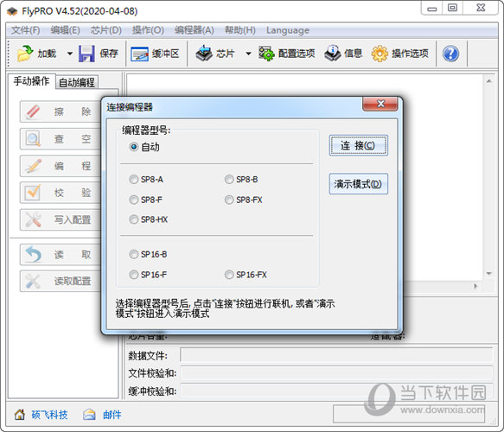Click the Save (保存) floppy icon
The width and height of the screenshot is (504, 432).
point(86,54)
